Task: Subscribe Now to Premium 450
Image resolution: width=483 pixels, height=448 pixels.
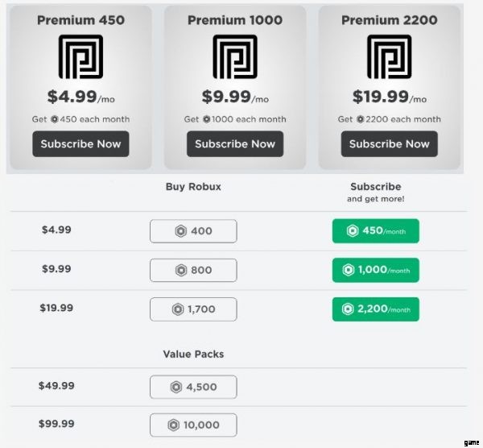Action: (80, 144)
